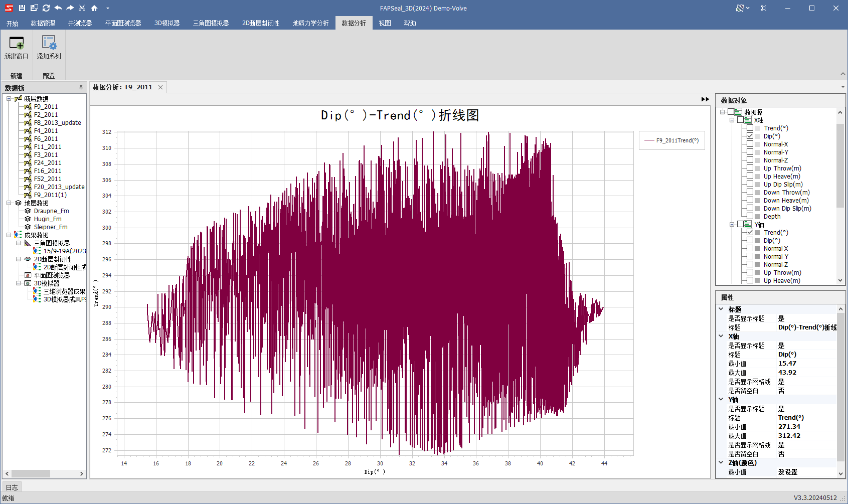The width and height of the screenshot is (848, 504).
Task: Click the 数据栈 panel horizontal scrollbar thumb
Action: tap(31, 473)
